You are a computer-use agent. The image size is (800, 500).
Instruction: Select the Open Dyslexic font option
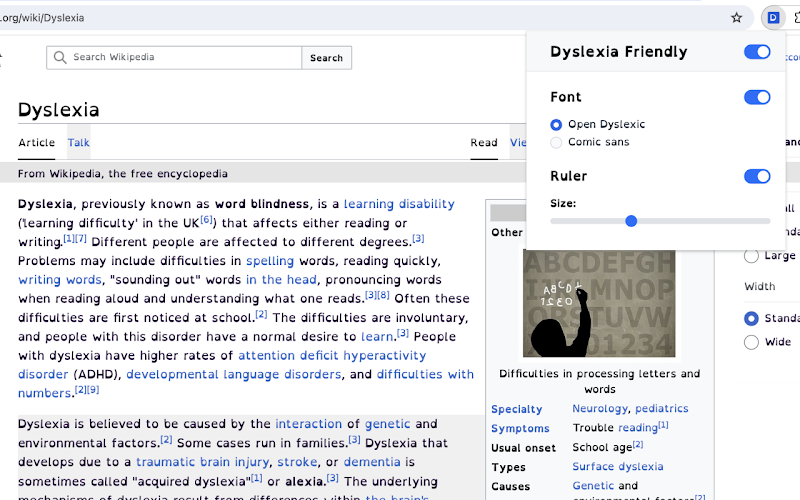tap(556, 124)
